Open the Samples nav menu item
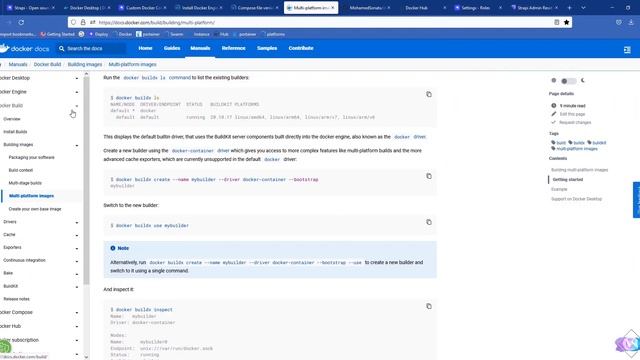The height and width of the screenshot is (360, 640). point(267,48)
